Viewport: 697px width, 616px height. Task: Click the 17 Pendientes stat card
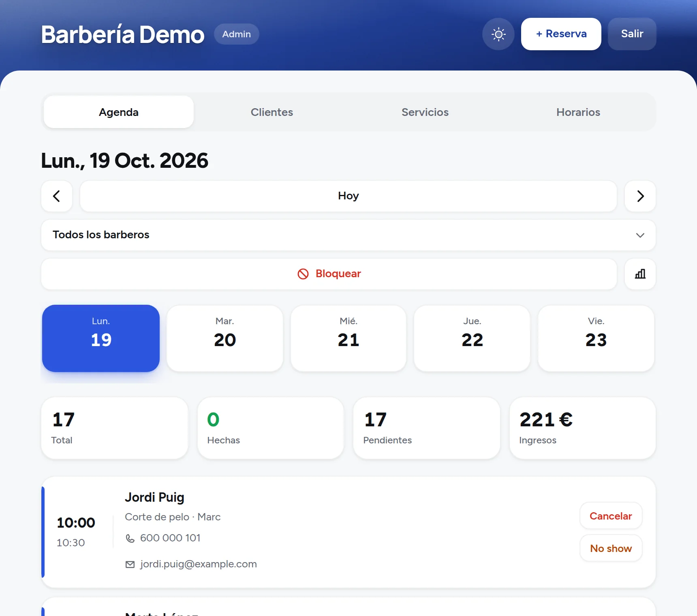click(427, 428)
